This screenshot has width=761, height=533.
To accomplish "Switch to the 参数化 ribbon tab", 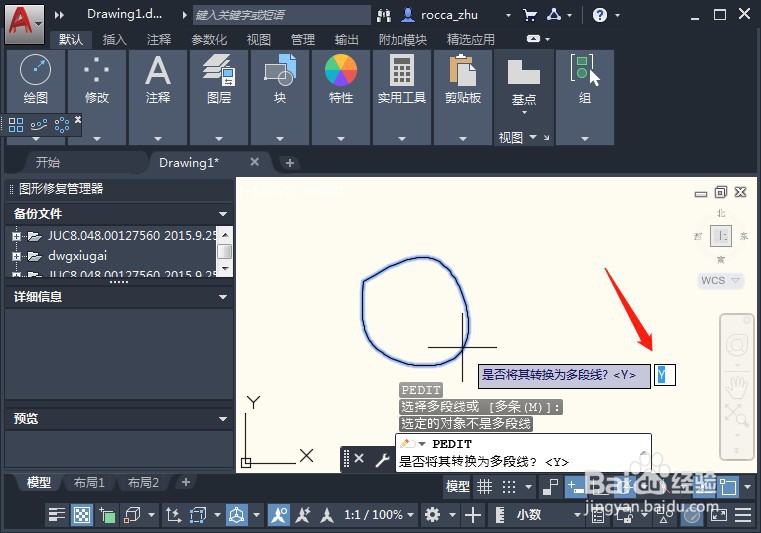I will click(209, 39).
